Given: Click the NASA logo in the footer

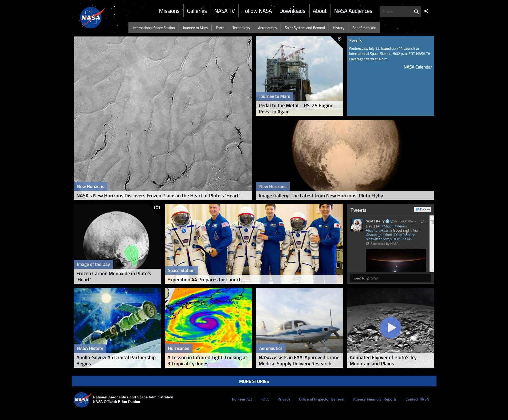Looking at the screenshot, I should 82,399.
